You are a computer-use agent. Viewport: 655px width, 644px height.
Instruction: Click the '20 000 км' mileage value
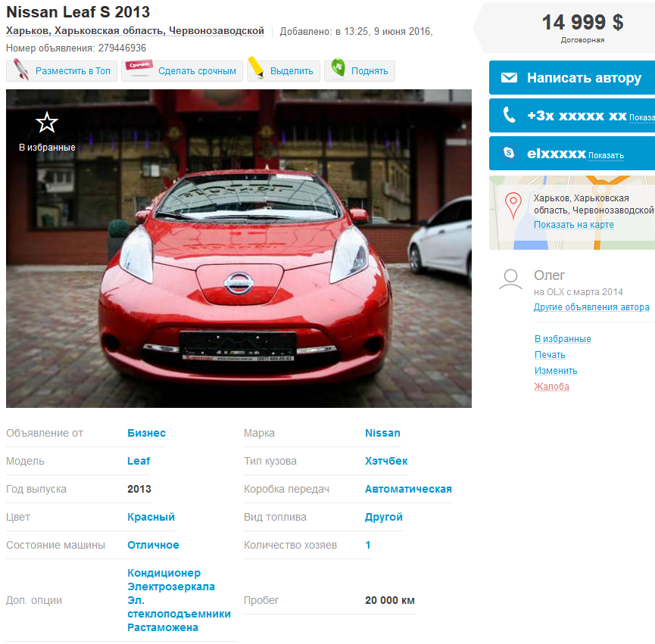(390, 601)
